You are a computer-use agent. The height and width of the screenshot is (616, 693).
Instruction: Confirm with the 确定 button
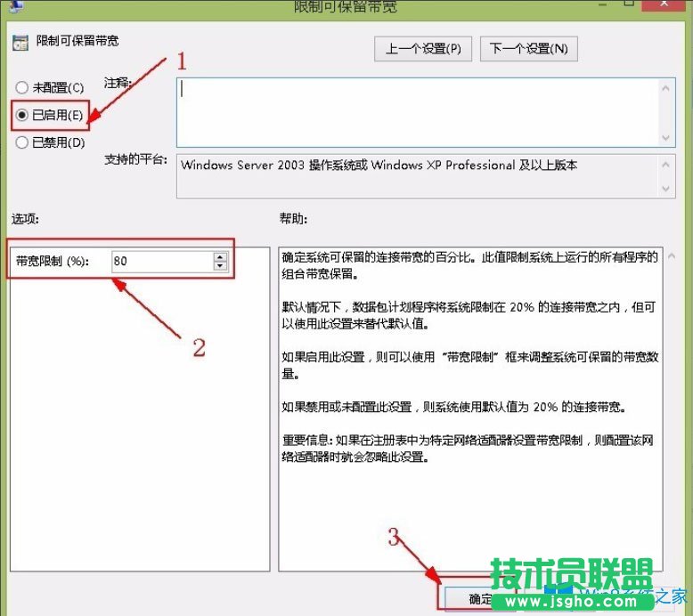click(x=479, y=599)
